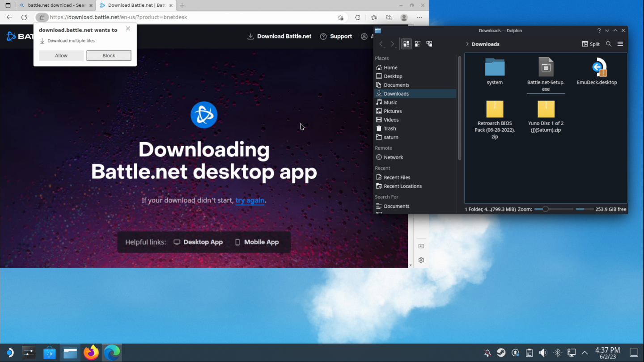Image resolution: width=644 pixels, height=362 pixels.
Task: Select Yuno Disc 1 of 2 zip file
Action: tap(546, 116)
